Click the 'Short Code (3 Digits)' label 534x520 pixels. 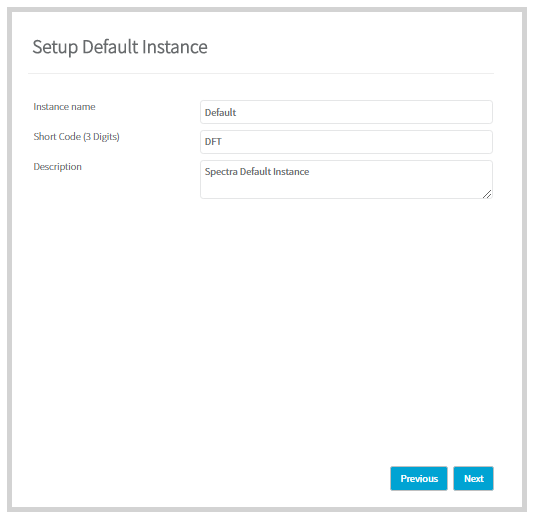76,137
